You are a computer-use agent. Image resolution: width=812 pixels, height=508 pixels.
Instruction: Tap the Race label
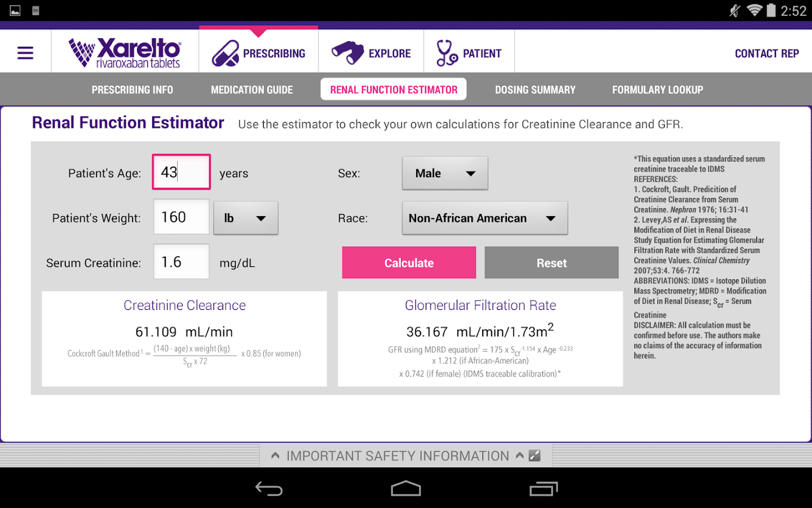point(353,218)
